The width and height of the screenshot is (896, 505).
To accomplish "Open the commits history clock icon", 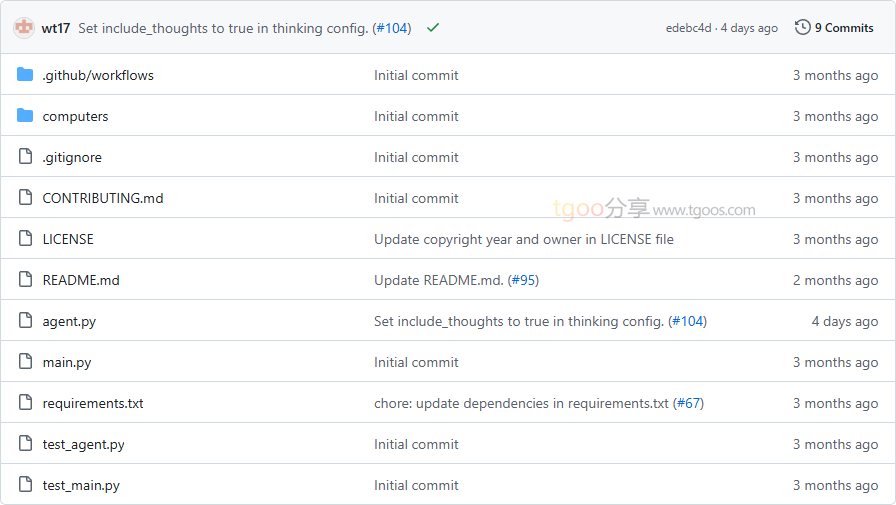I will [802, 27].
